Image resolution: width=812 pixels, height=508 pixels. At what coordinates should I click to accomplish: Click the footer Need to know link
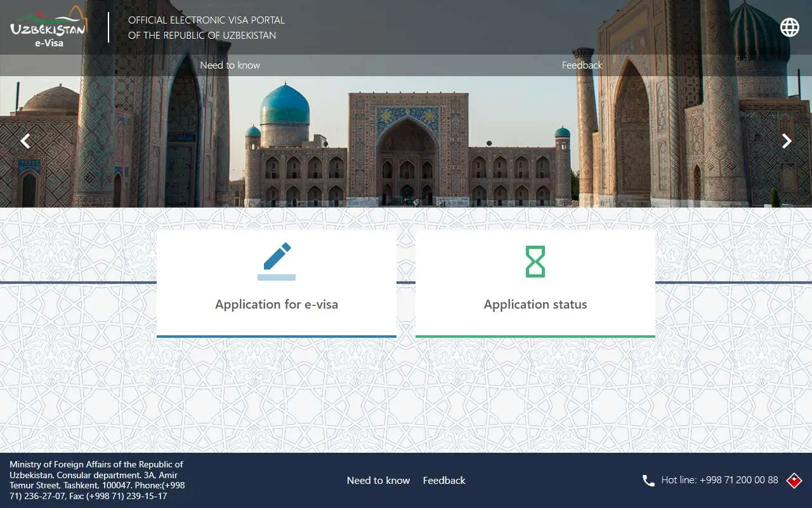pos(379,481)
